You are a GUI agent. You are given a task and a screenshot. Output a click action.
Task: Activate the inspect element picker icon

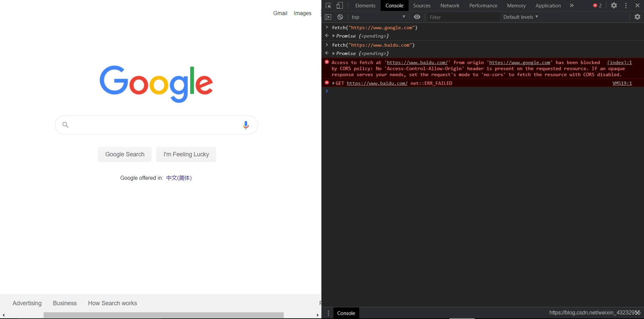coord(328,6)
